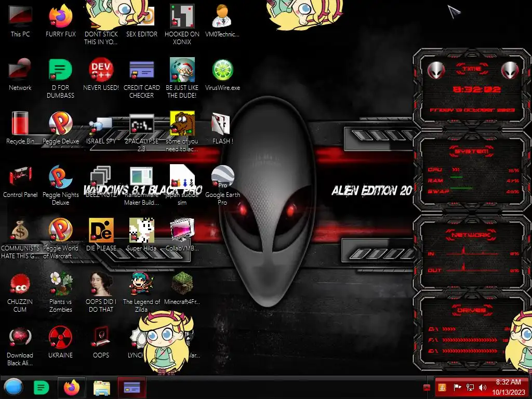Select the D FOR DUMBASS green icon
This screenshot has height=399, width=532.
tap(60, 78)
